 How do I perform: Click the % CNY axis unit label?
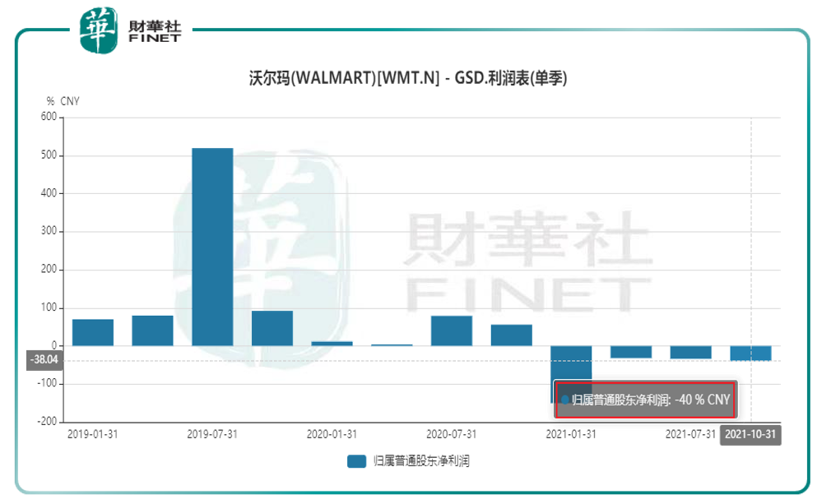tap(64, 101)
